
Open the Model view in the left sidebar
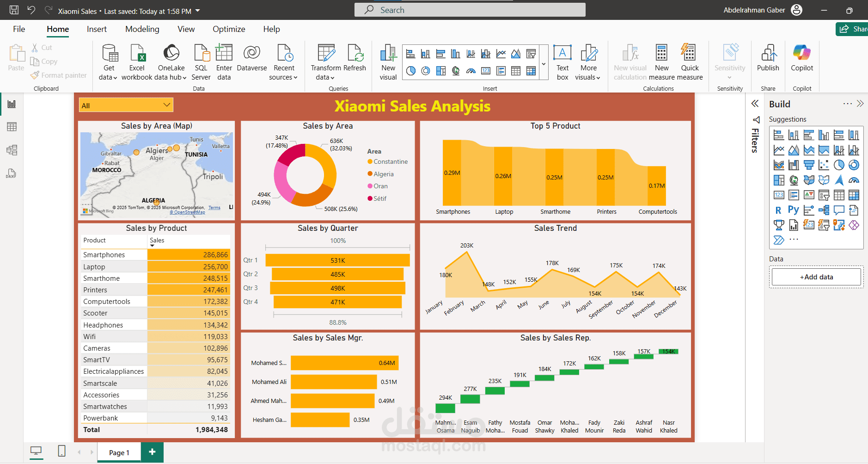(12, 150)
